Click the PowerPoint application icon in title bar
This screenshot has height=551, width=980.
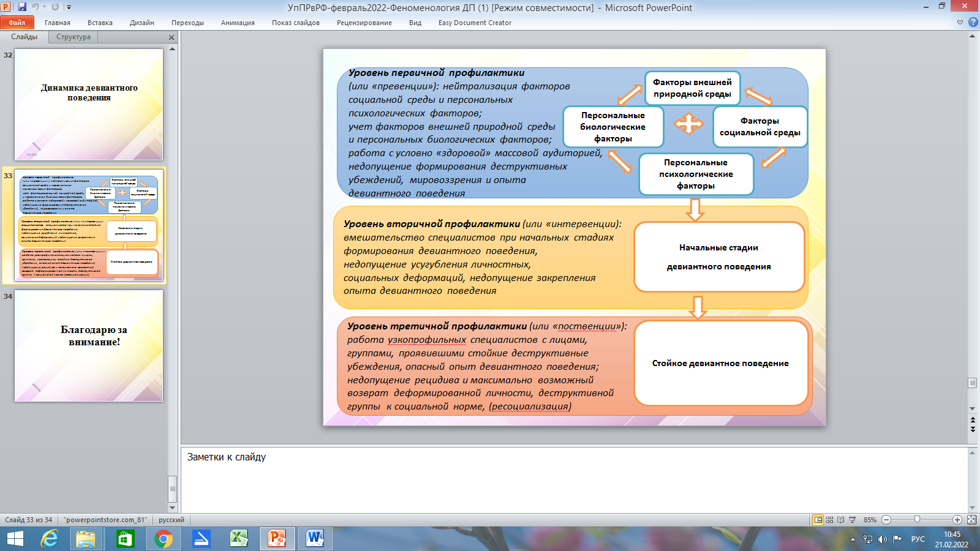(6, 7)
